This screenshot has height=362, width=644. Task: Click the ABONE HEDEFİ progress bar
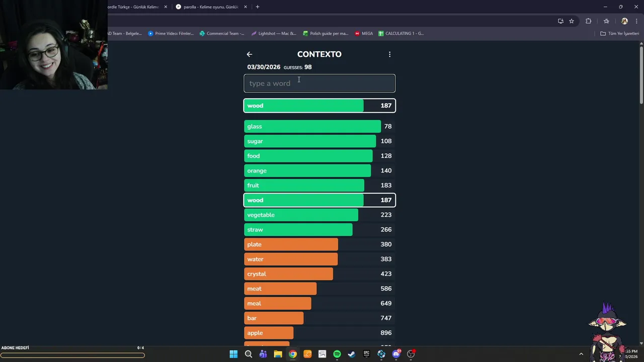coord(73,355)
